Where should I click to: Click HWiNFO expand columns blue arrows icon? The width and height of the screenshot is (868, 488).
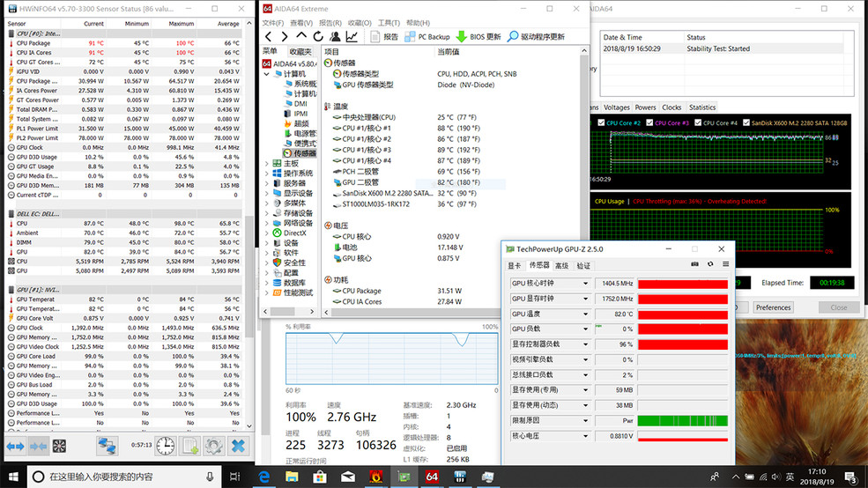click(15, 446)
